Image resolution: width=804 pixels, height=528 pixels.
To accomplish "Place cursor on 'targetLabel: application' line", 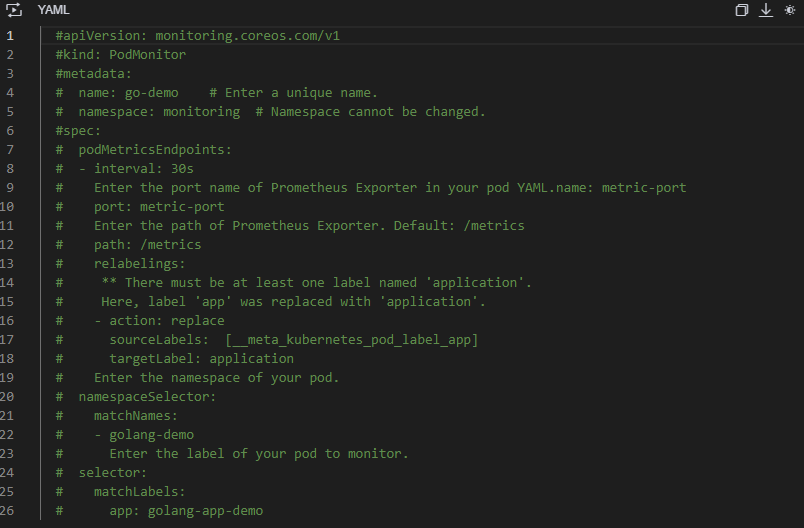I will 202,358.
